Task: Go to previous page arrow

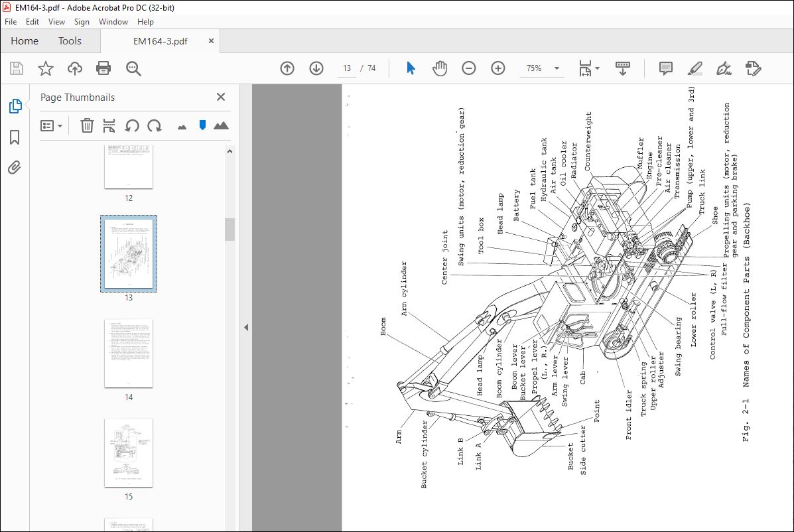Action: click(x=287, y=68)
